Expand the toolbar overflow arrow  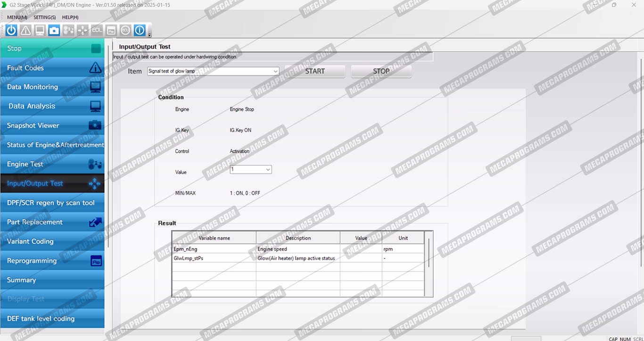(x=150, y=35)
